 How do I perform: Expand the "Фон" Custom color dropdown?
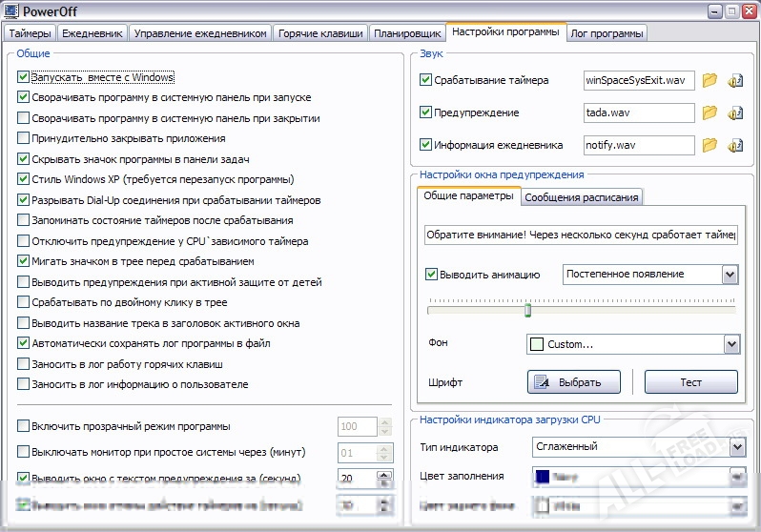click(731, 343)
